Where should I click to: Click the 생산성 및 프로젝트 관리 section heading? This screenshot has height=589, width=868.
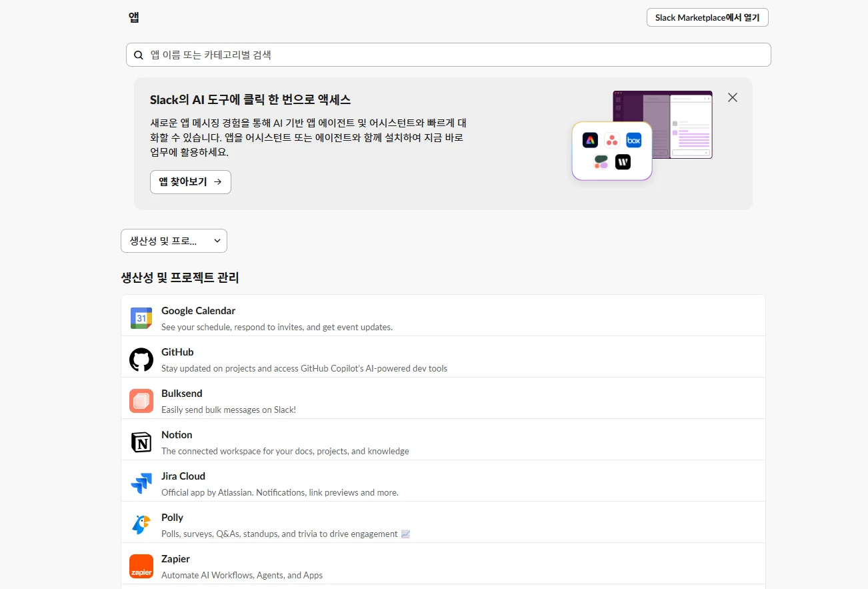point(180,277)
